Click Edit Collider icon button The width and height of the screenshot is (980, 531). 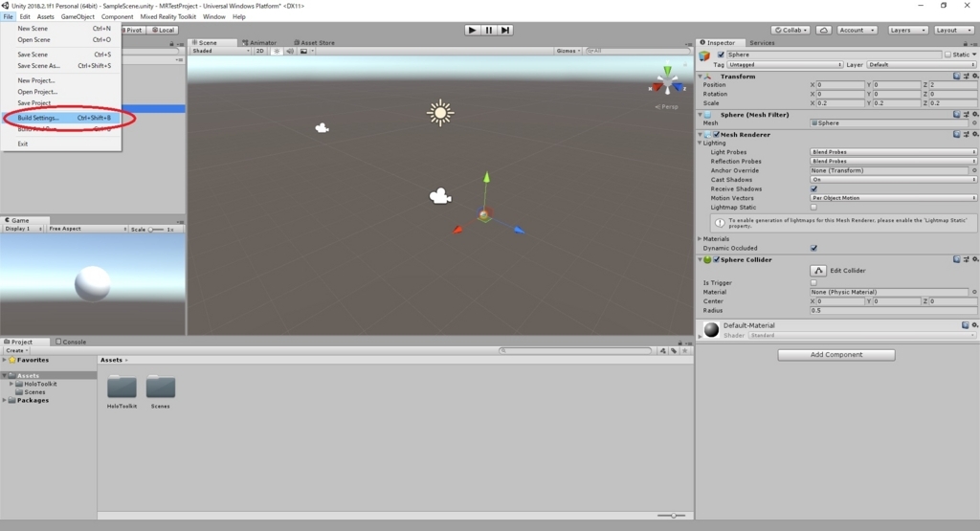[818, 271]
